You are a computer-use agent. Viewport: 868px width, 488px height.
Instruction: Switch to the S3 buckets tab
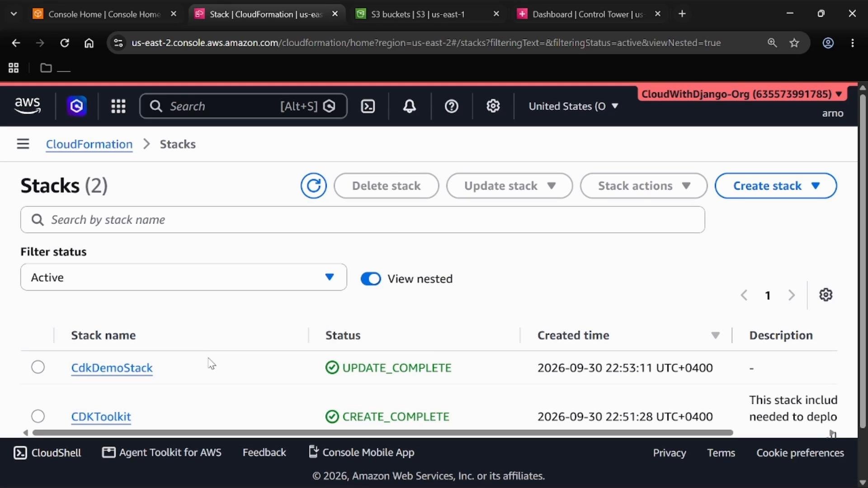418,14
